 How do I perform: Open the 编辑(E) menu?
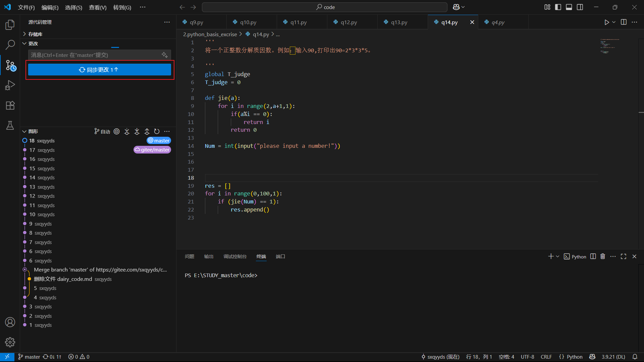point(50,7)
